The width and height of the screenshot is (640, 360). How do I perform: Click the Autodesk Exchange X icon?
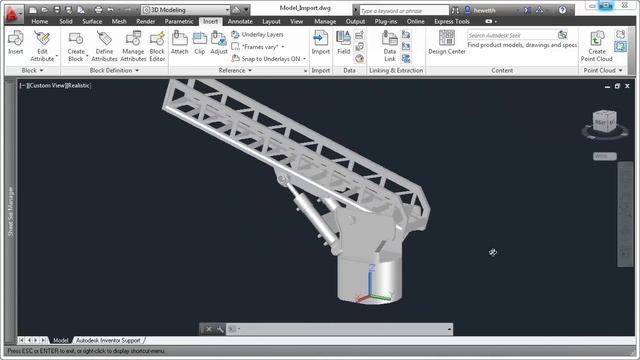tap(527, 10)
